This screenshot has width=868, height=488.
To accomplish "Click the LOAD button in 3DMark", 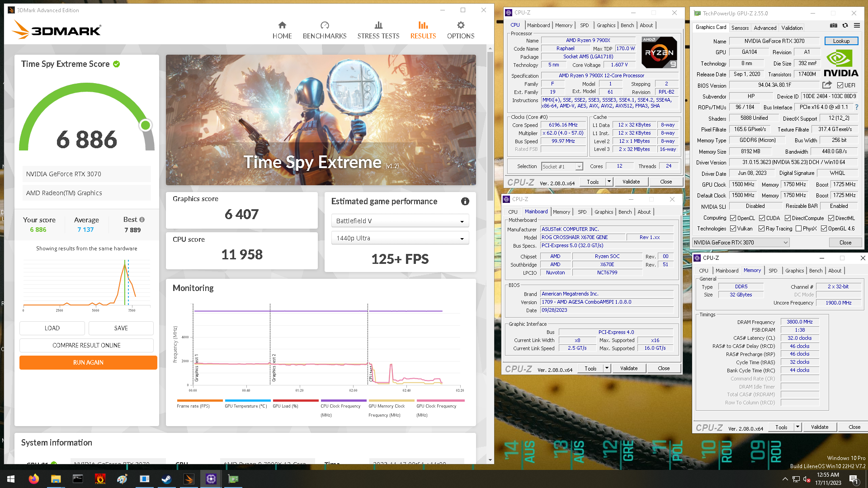I will (x=52, y=328).
